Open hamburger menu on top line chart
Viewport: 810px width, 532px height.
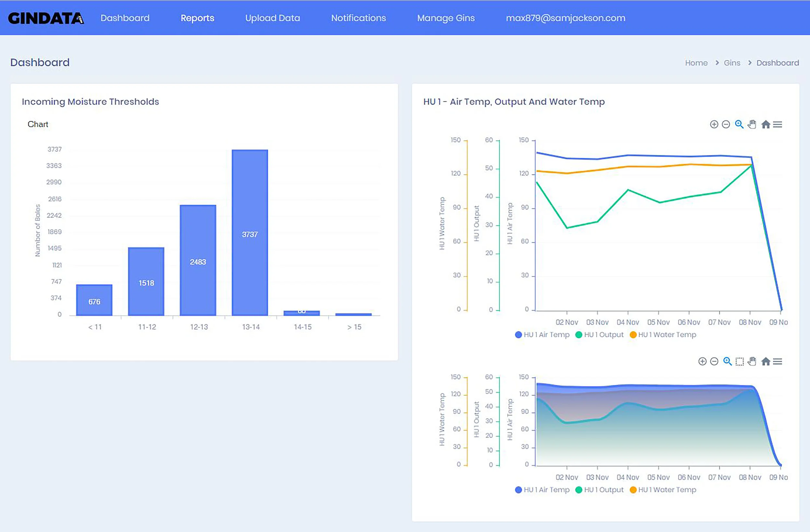click(778, 124)
